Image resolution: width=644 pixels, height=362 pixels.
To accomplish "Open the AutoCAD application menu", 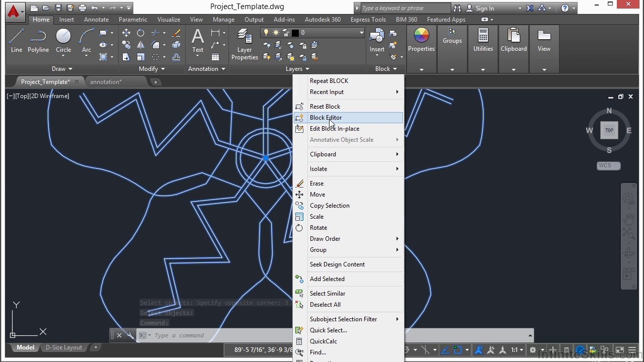I will (14, 11).
